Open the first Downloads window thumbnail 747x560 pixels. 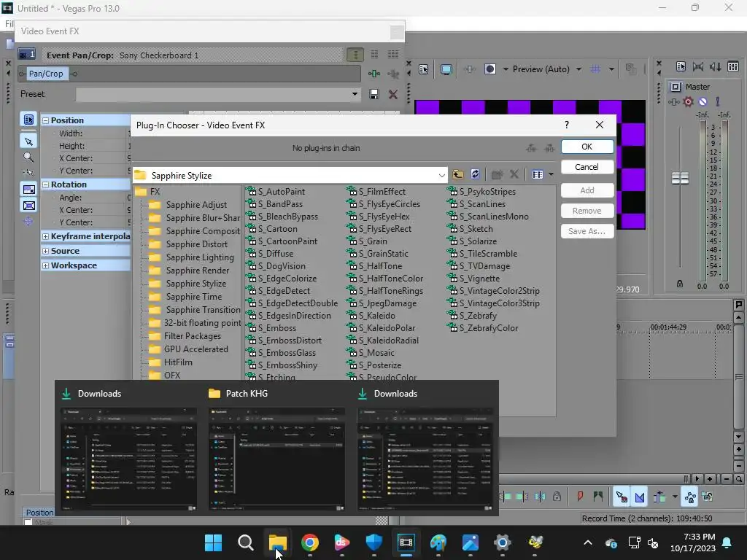128,459
